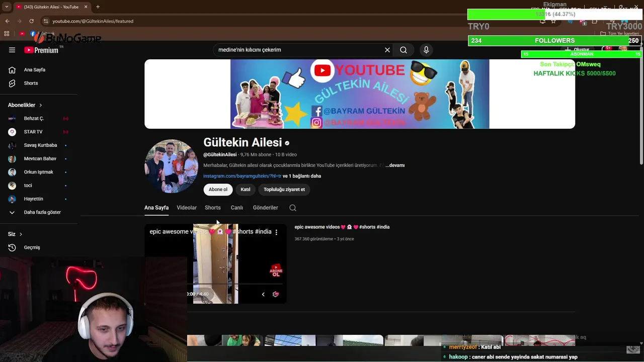Screen dimensions: 644x362
Task: Click the channel profile picture
Action: pyautogui.click(x=171, y=166)
